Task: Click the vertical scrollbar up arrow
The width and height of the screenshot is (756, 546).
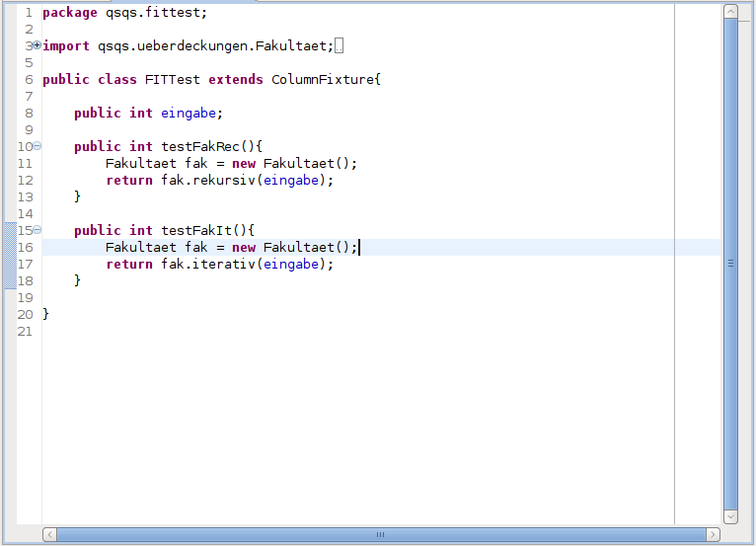Action: [730, 12]
